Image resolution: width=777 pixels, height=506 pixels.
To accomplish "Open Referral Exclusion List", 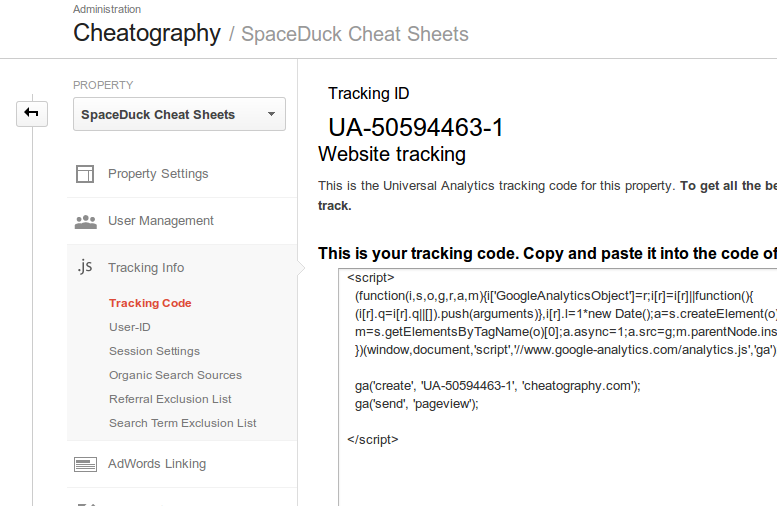I will 170,399.
